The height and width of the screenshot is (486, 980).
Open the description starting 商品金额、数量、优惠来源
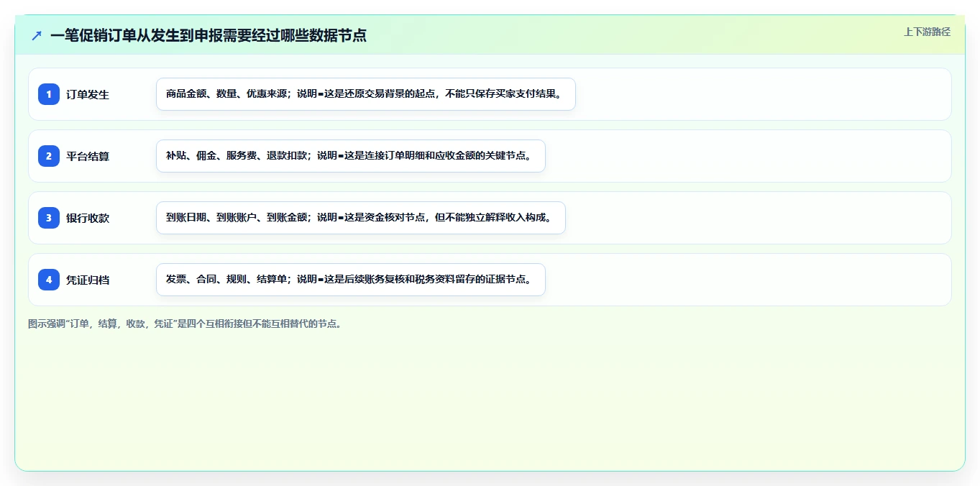click(366, 94)
